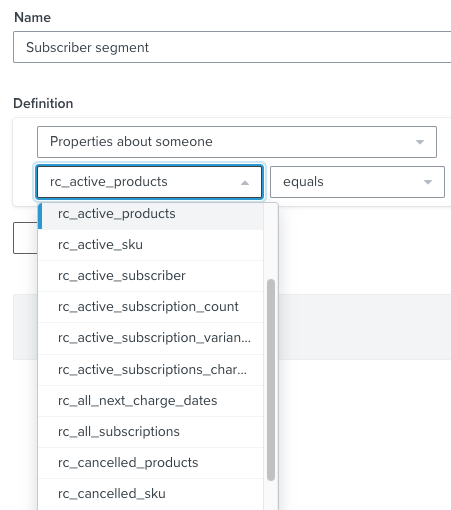Click the down-arrow icon beside 'equals'
The width and height of the screenshot is (451, 510).
(x=428, y=182)
